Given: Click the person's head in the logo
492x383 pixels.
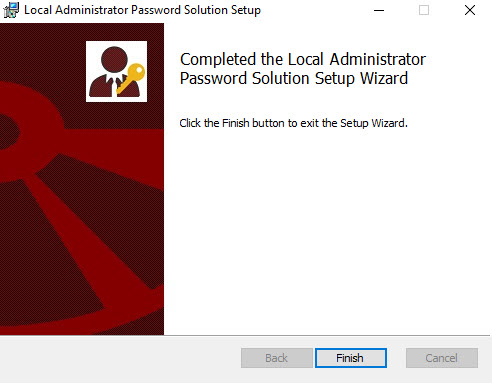Looking at the screenshot, I should pyautogui.click(x=114, y=60).
